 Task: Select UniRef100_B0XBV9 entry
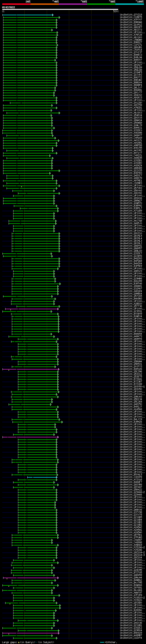click(131, 314)
